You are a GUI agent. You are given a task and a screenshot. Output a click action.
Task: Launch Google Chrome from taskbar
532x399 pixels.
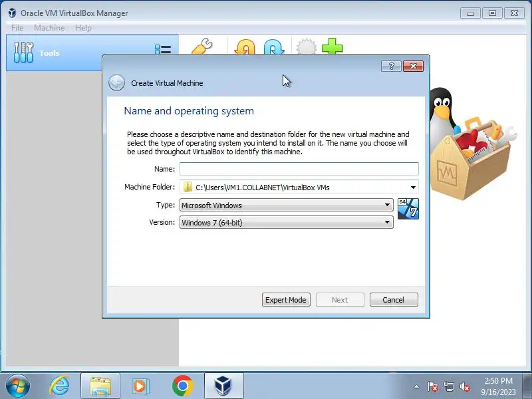(x=182, y=386)
